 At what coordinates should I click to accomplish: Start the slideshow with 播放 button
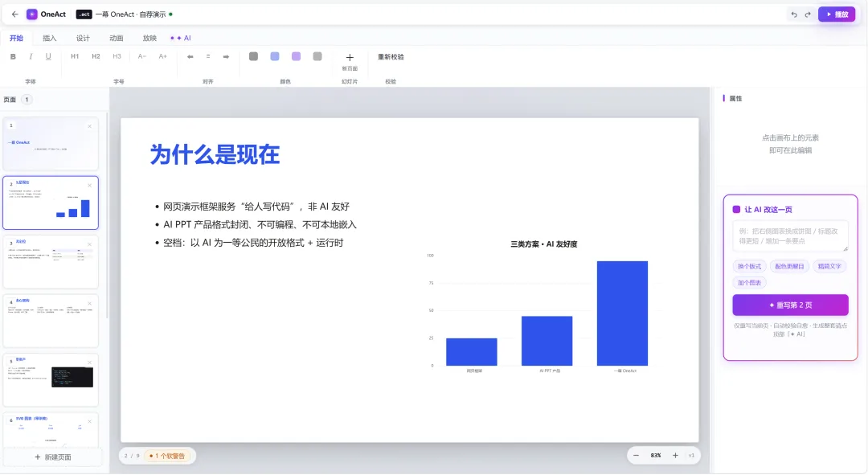coord(837,14)
